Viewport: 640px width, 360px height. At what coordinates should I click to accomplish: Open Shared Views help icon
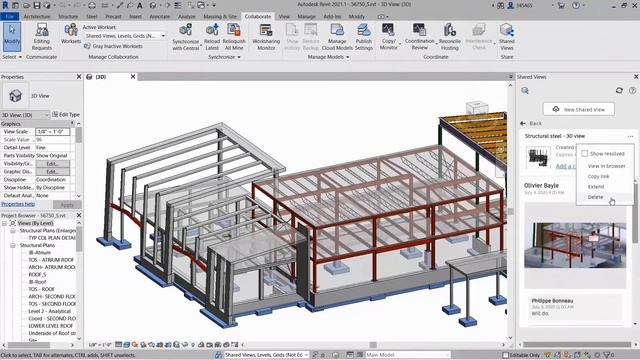click(632, 91)
